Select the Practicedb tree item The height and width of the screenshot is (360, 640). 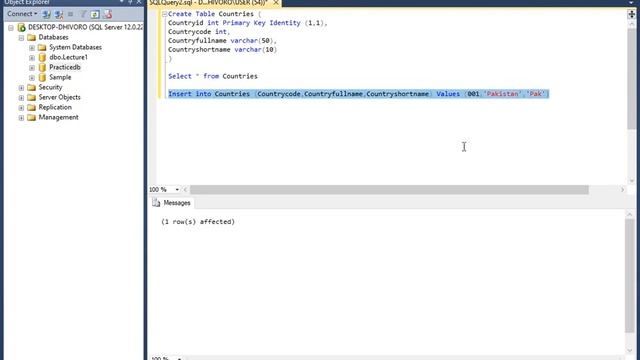pyautogui.click(x=65, y=67)
